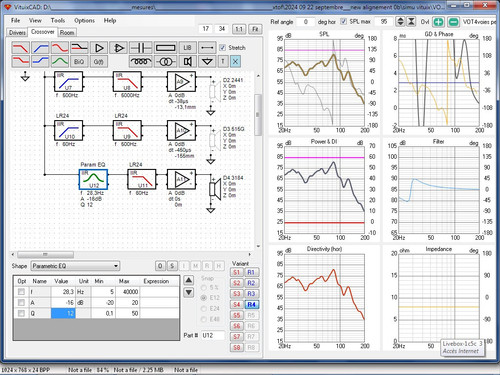This screenshot has width=500, height=375.
Task: Open the Shape Parametric EQ dropdown
Action: [75, 266]
